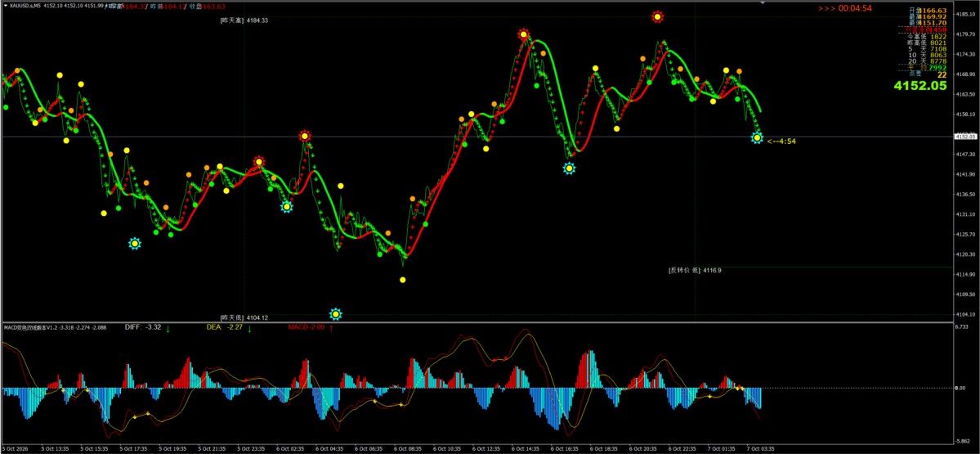Screen dimensions: 980x454
Task: Click the yellow <--4:54 candle timer label
Action: pyautogui.click(x=781, y=142)
